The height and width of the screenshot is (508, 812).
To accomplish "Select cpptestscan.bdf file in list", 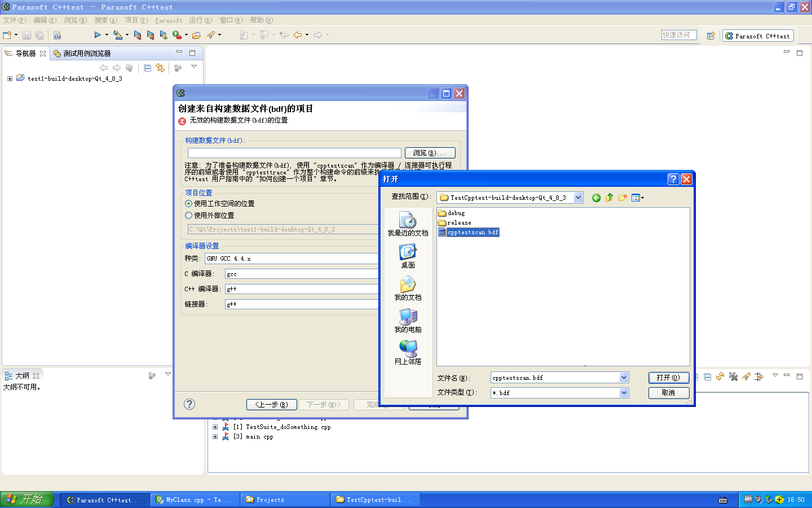I will click(x=469, y=233).
